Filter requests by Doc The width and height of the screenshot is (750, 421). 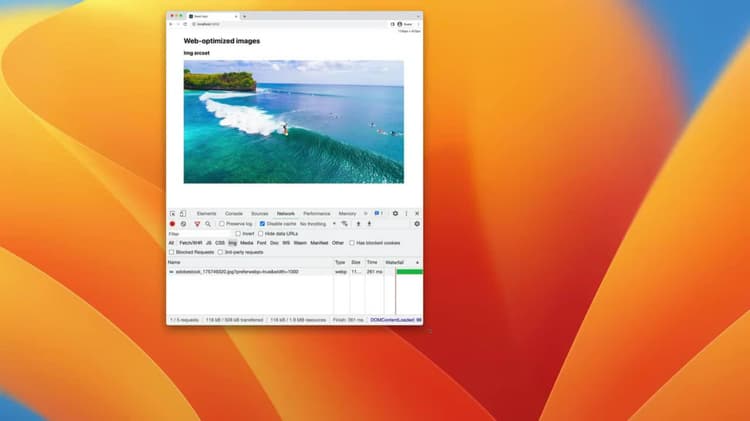[274, 243]
